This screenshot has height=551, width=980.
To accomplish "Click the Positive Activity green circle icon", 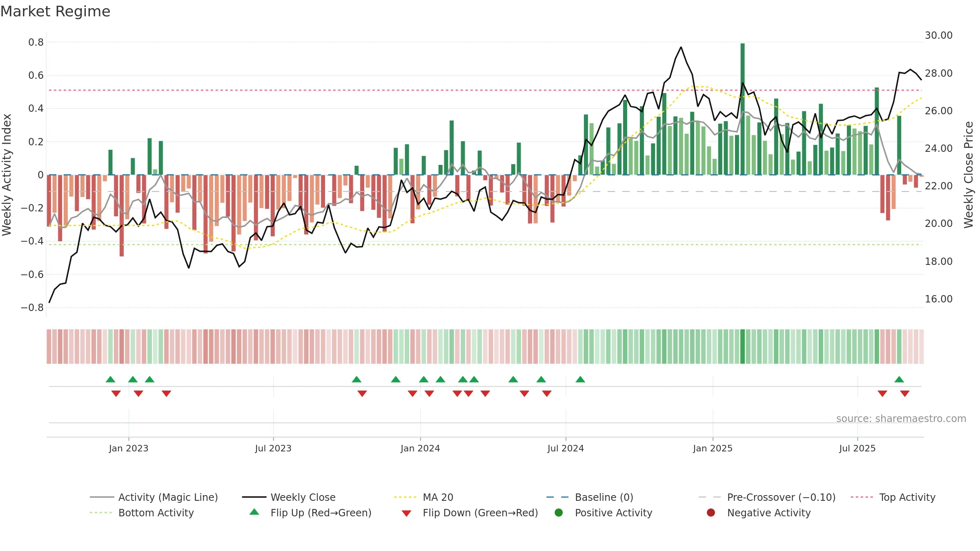I will click(x=559, y=512).
